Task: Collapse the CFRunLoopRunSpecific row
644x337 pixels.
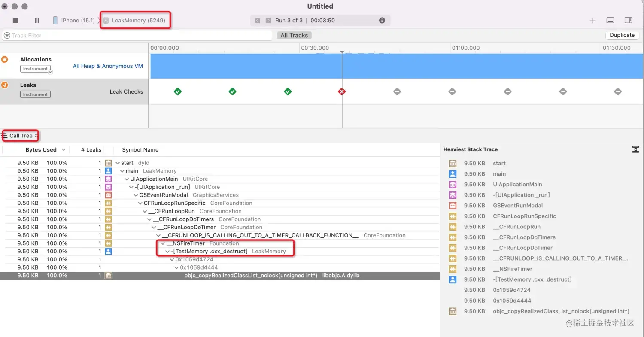Action: pyautogui.click(x=141, y=203)
